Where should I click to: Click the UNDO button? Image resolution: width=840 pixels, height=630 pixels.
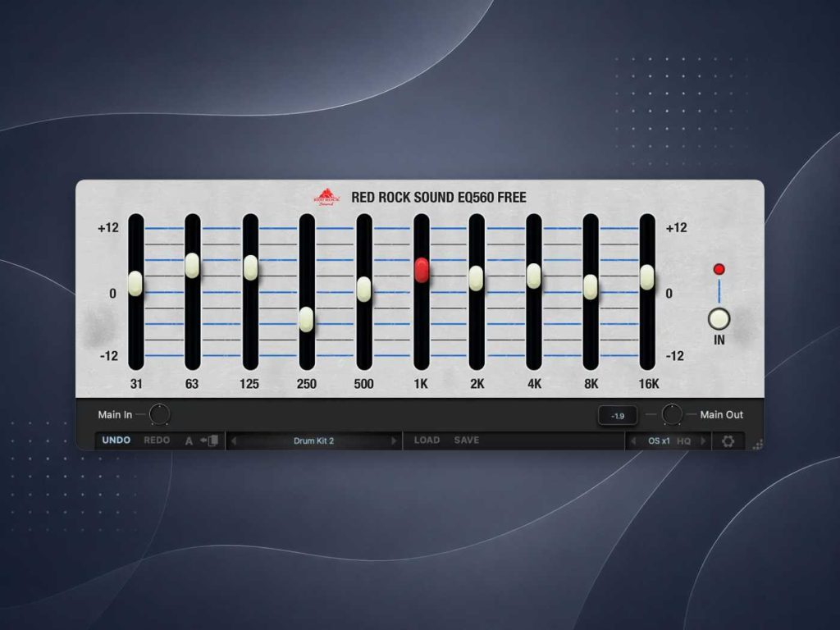(116, 441)
